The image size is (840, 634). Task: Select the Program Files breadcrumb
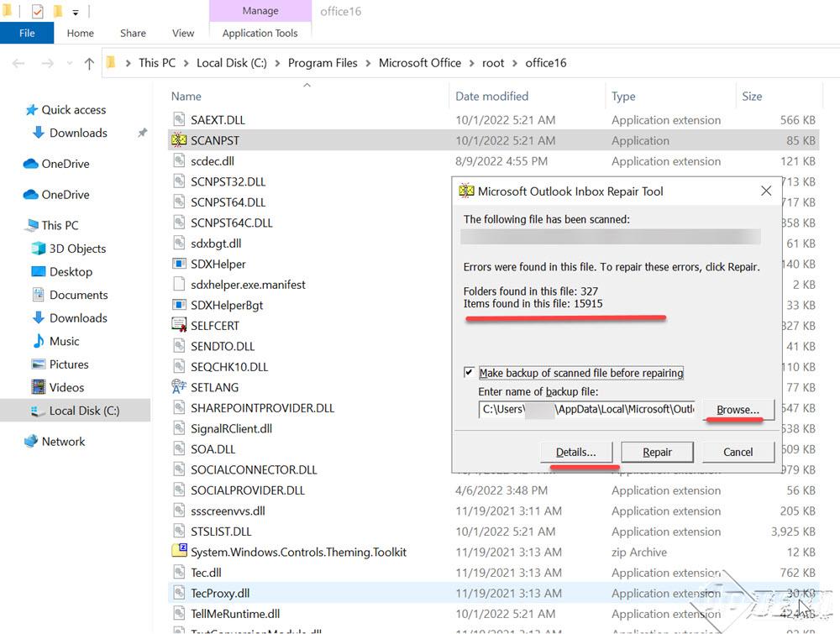[323, 63]
